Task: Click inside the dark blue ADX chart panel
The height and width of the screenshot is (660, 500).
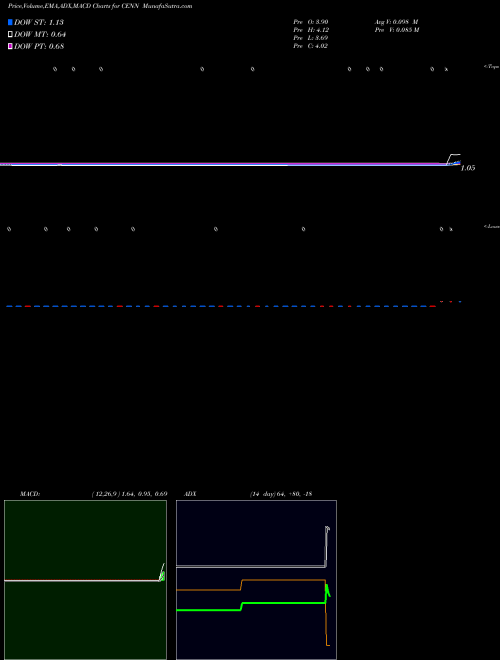Action: click(x=256, y=580)
